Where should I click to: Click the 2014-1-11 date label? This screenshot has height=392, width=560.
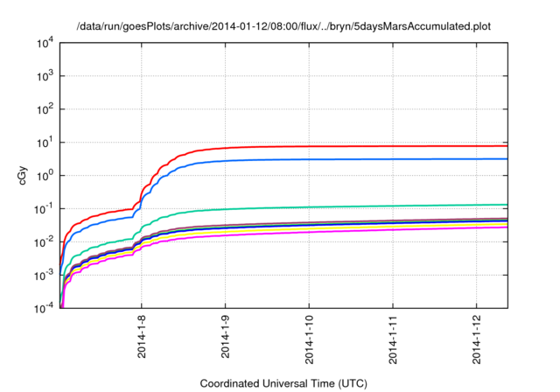393,339
